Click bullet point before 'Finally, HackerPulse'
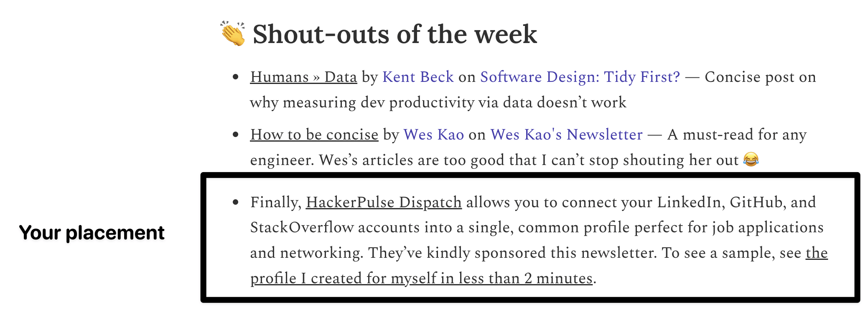Viewport: 868px width, 310px height. [x=236, y=202]
